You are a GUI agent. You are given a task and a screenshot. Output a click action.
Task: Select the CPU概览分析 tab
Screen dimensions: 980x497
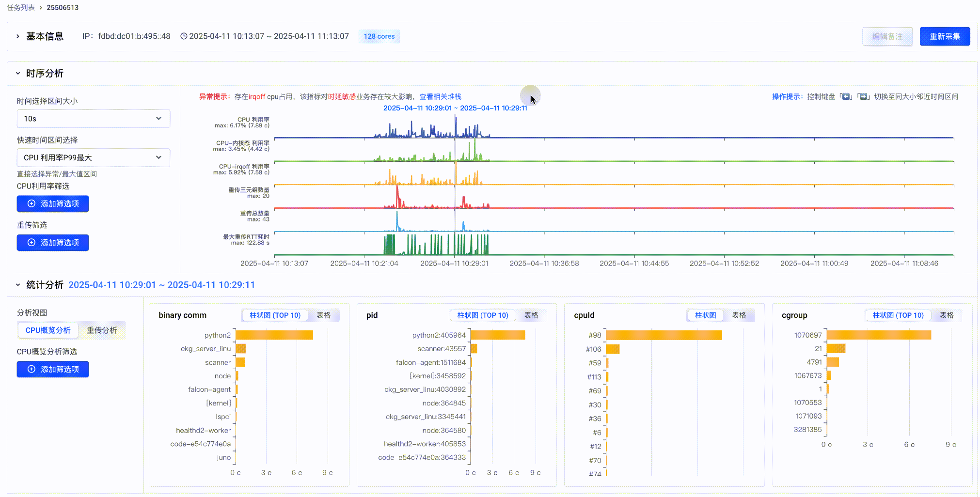48,330
